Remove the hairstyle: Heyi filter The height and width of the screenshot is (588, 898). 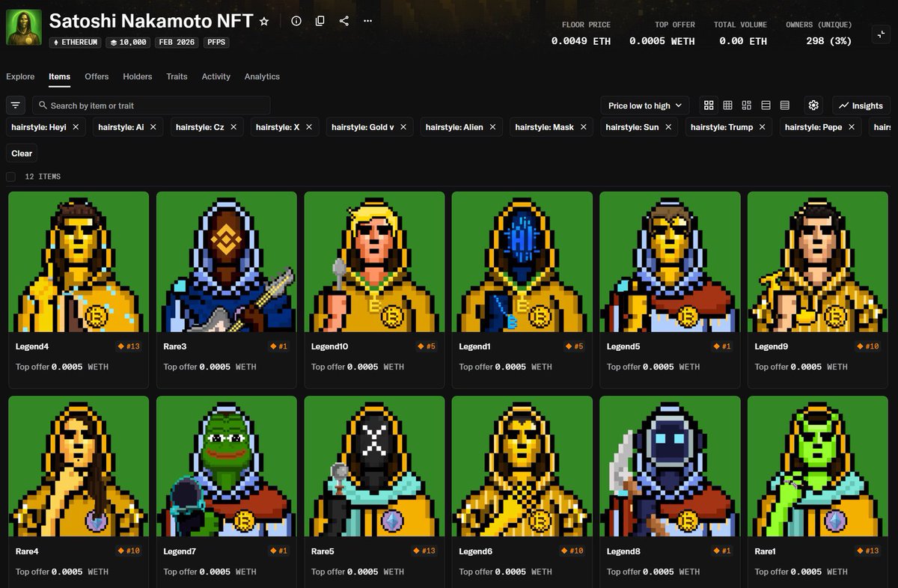pos(76,127)
